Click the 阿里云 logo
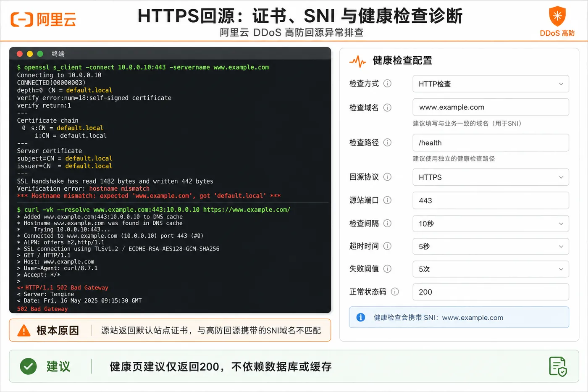Viewport: 588px width, 392px height. tap(43, 19)
